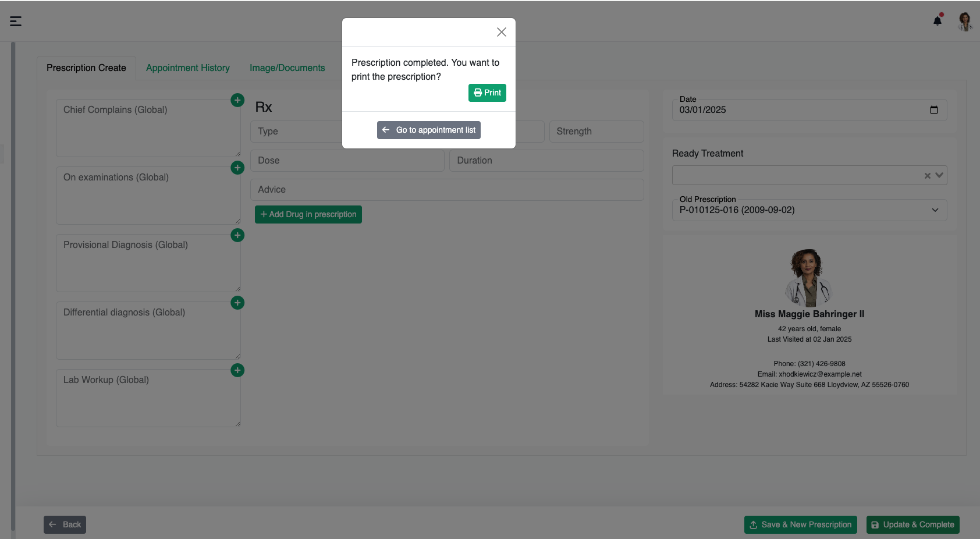The width and height of the screenshot is (980, 539).
Task: Add Drug in prescription
Action: coord(308,214)
